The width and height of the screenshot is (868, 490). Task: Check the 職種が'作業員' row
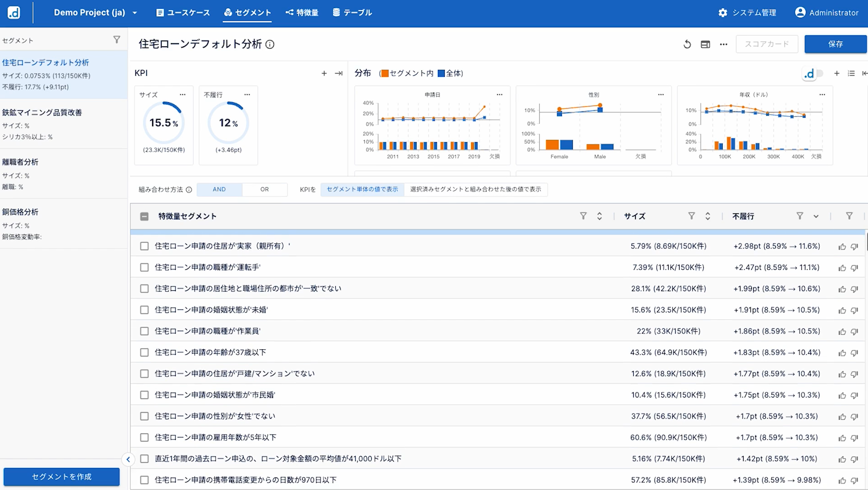click(144, 331)
